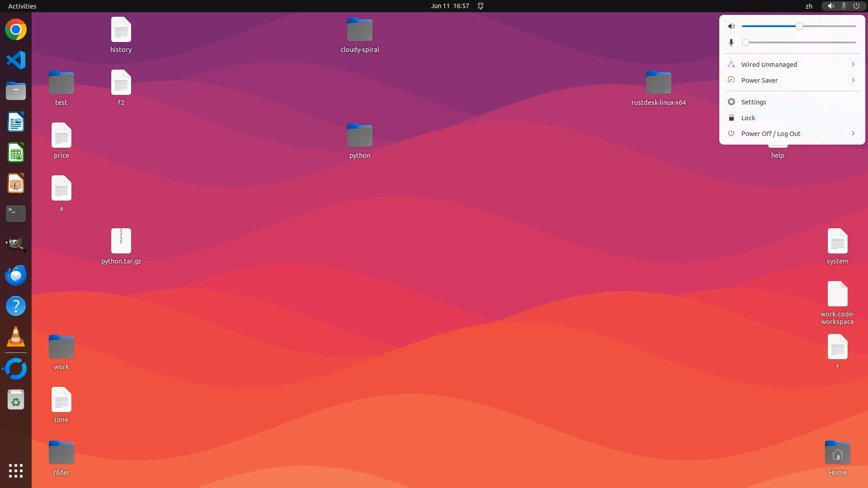This screenshot has height=488, width=868.
Task: Expand Power Off / Log Out options
Action: pos(792,134)
